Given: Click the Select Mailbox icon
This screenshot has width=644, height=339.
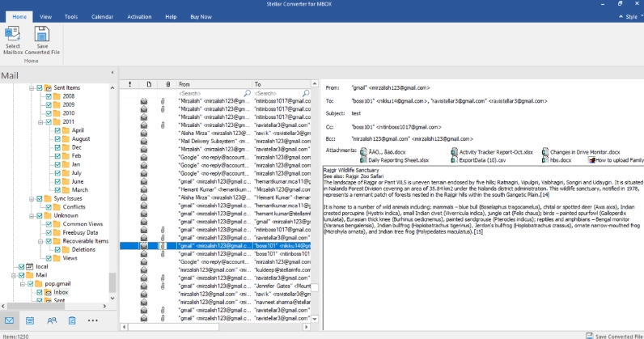Looking at the screenshot, I should click(12, 34).
